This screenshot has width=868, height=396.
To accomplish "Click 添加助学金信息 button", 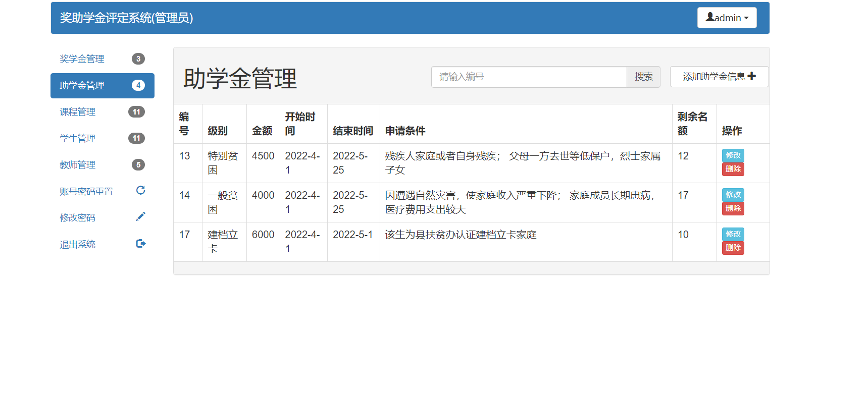I will [719, 77].
